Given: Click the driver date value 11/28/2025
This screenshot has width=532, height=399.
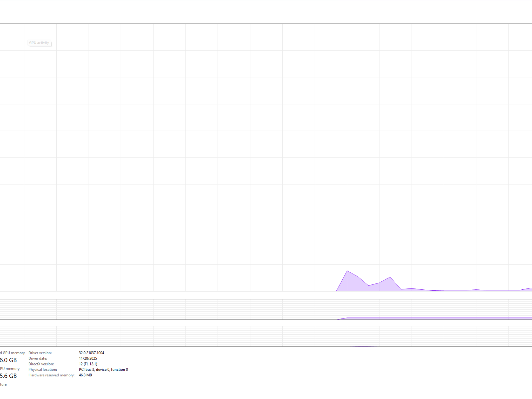Looking at the screenshot, I should coord(88,358).
